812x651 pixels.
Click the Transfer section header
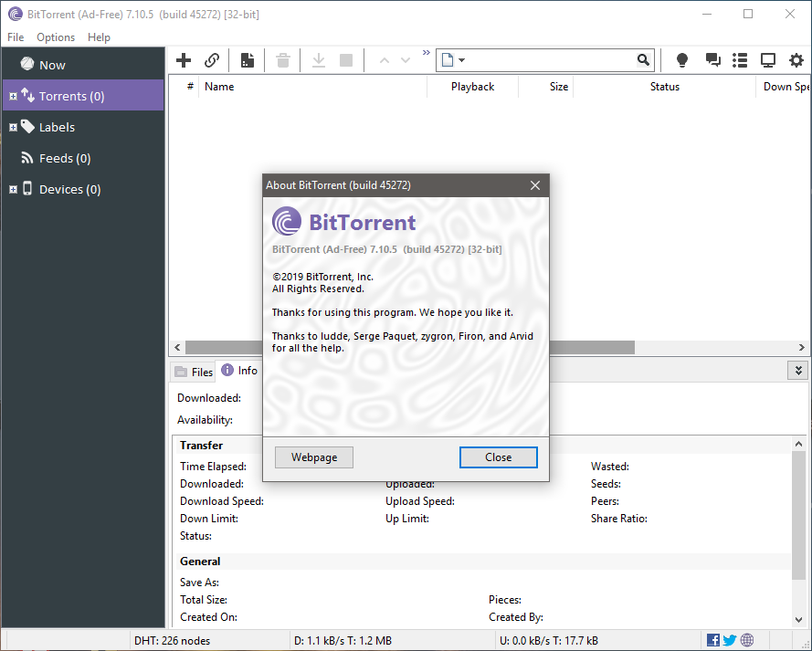click(201, 446)
